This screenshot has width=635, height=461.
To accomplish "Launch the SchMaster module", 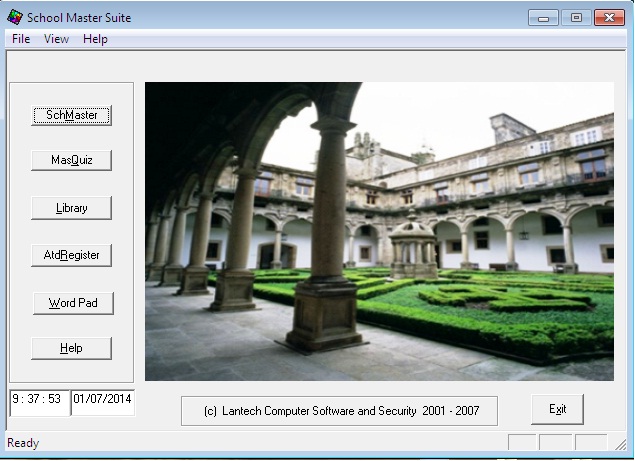I will pos(71,115).
